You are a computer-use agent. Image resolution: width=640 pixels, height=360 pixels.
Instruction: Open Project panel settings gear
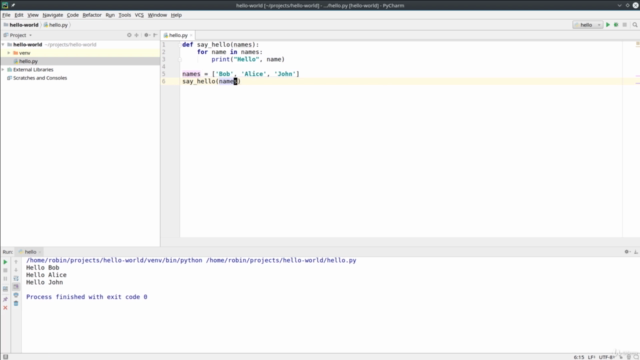click(x=147, y=35)
